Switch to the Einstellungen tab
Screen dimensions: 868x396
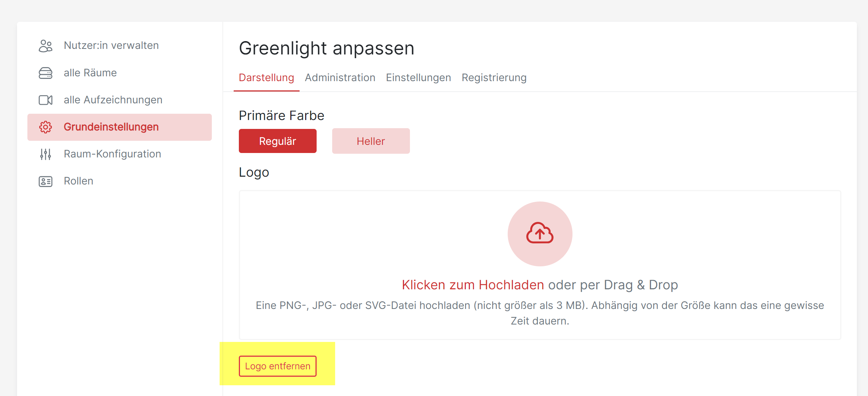[x=418, y=77]
